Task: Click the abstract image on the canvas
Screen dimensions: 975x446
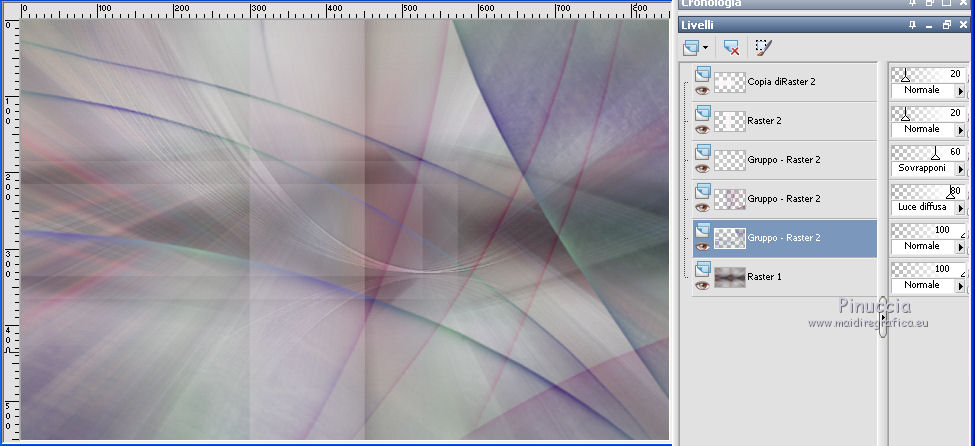Action: [x=344, y=230]
